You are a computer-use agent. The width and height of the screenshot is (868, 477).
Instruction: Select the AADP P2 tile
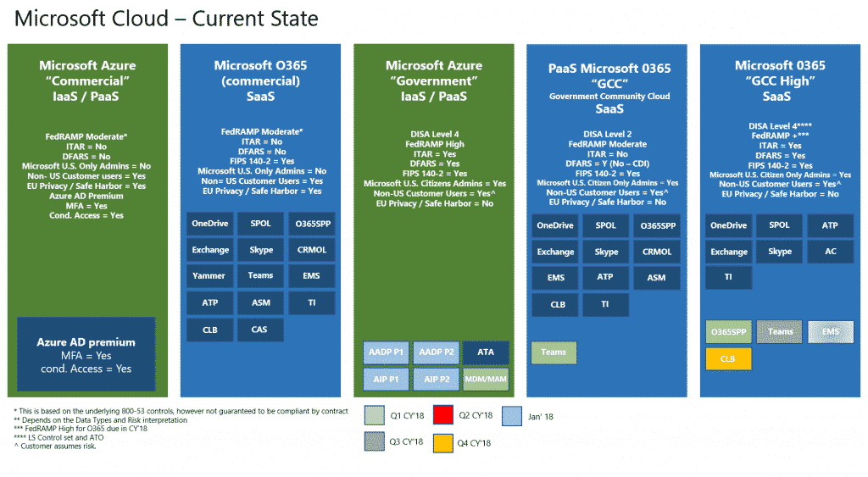[x=437, y=352]
